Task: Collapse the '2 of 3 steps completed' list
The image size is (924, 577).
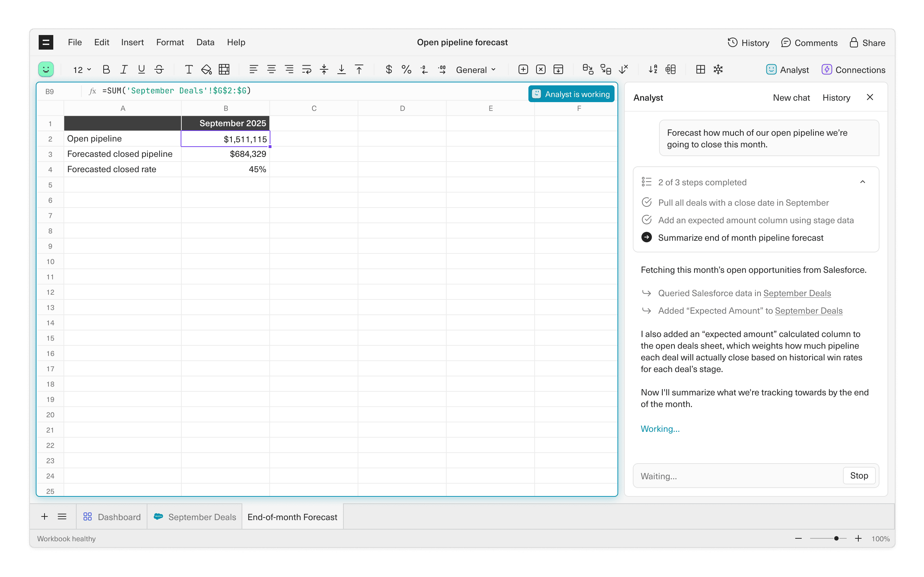Action: pos(862,182)
